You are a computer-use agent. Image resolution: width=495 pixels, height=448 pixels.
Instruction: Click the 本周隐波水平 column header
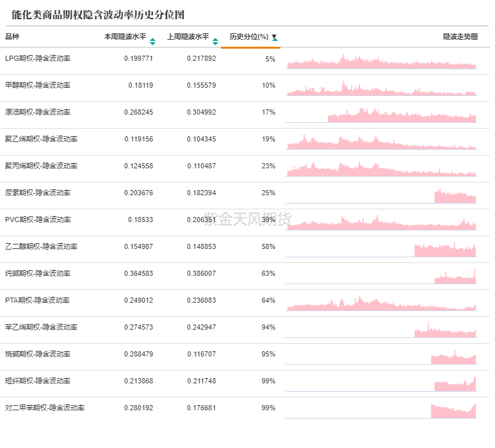tap(126, 37)
